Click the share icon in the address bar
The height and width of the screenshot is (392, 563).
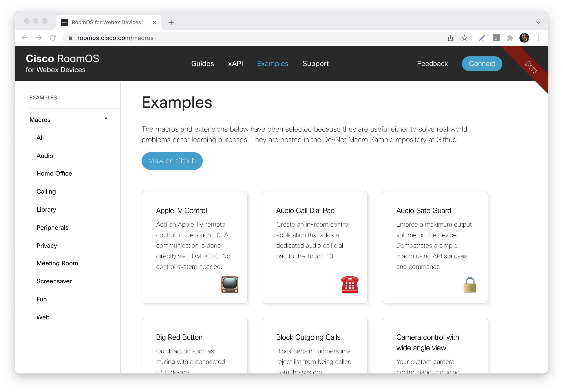450,38
